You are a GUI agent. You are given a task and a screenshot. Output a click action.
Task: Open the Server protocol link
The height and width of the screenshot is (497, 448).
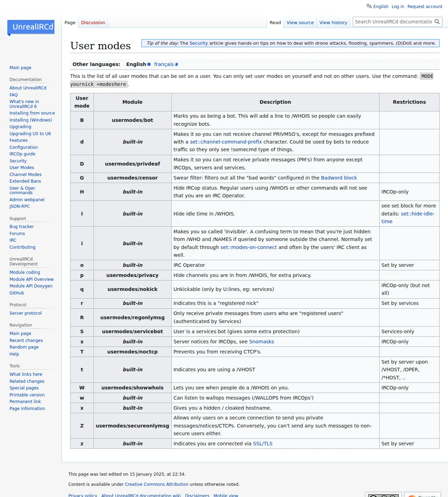[25, 313]
